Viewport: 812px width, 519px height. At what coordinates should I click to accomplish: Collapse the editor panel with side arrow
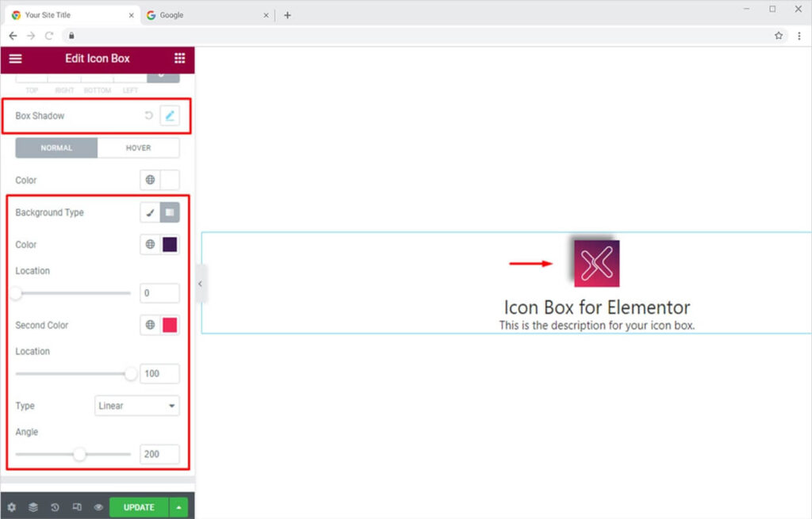click(x=200, y=284)
